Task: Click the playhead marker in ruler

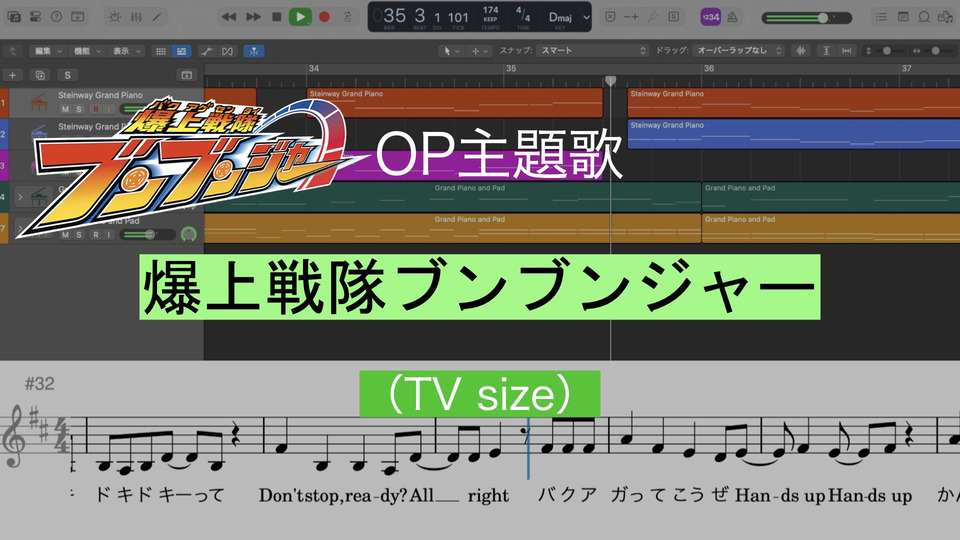Action: pos(610,80)
